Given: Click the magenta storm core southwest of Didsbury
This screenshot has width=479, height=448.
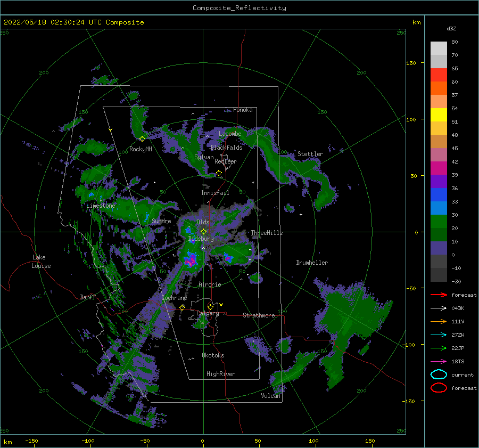Looking at the screenshot, I should click(191, 261).
